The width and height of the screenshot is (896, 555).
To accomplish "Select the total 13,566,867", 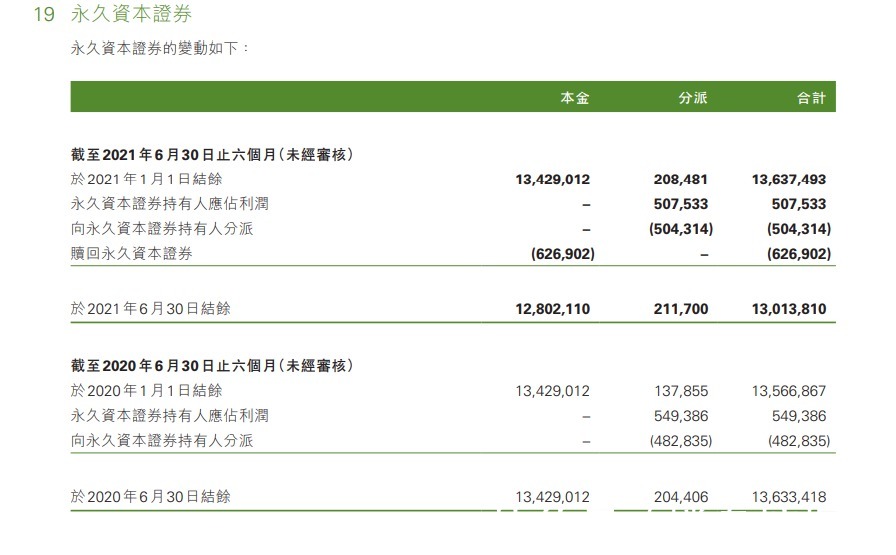I will pos(789,391).
